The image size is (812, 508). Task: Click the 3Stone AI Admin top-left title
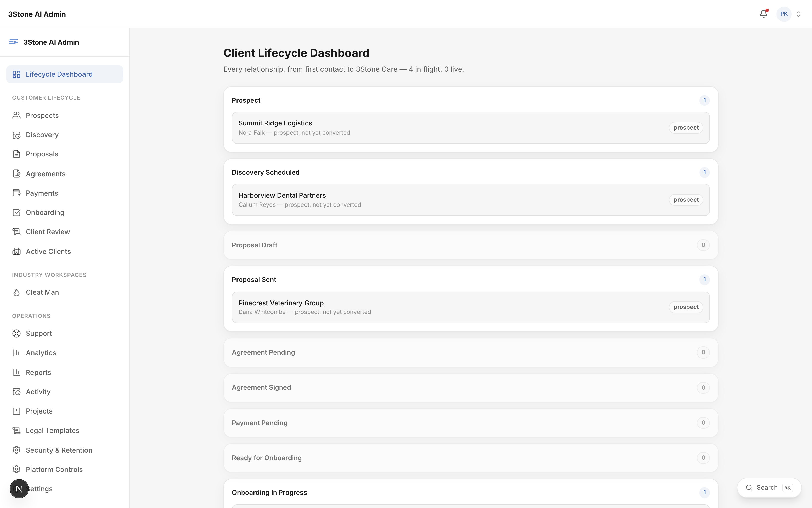pos(37,14)
